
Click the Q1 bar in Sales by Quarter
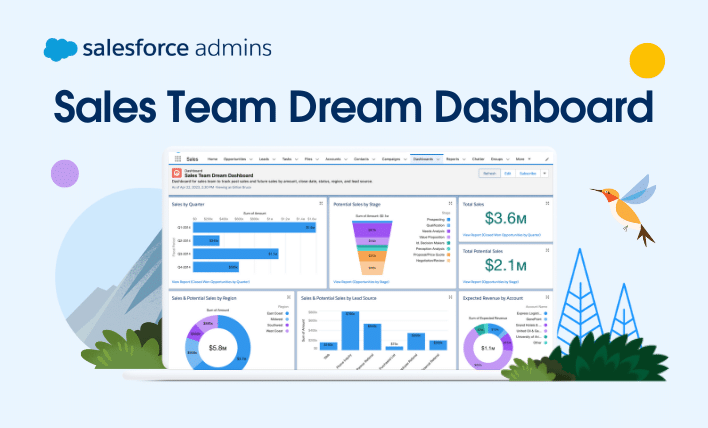point(254,228)
